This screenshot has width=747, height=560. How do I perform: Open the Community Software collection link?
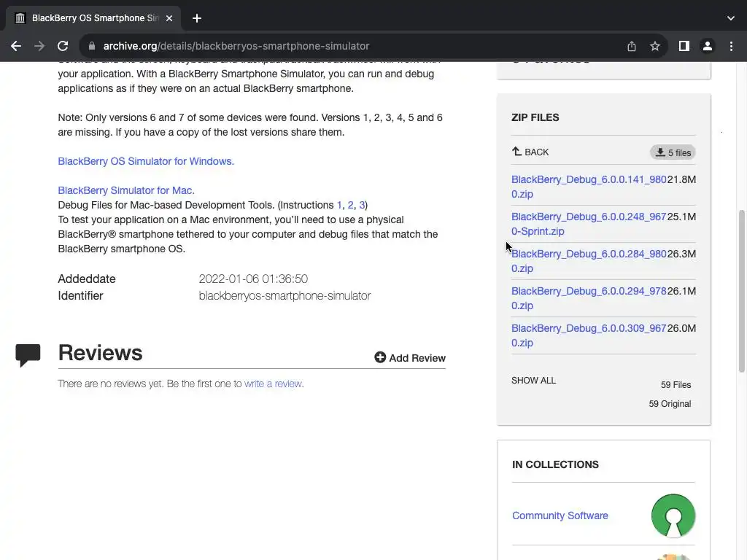(x=560, y=516)
